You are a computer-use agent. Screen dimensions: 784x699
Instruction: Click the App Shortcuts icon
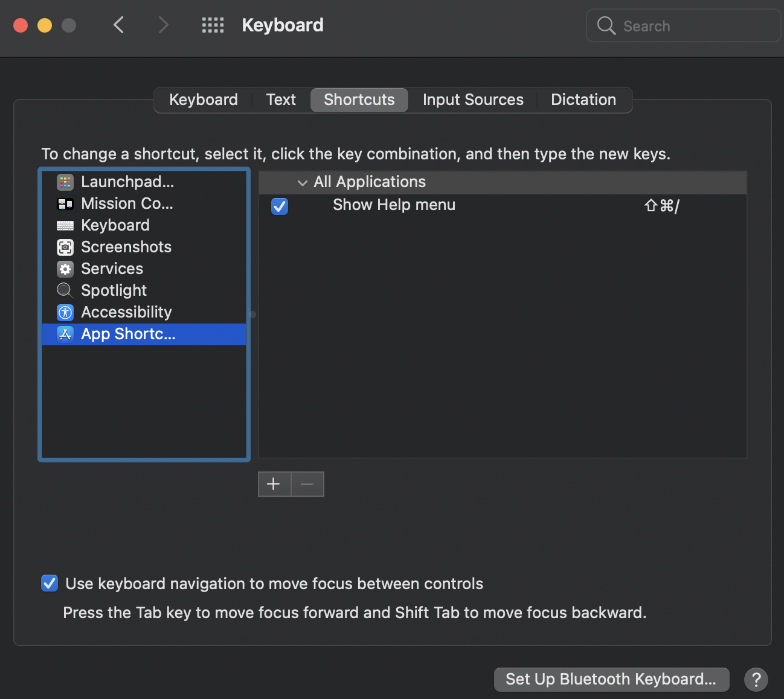pos(65,334)
